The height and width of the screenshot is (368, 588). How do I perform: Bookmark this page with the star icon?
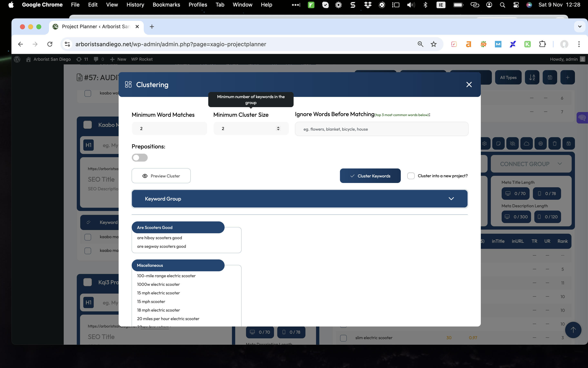433,44
